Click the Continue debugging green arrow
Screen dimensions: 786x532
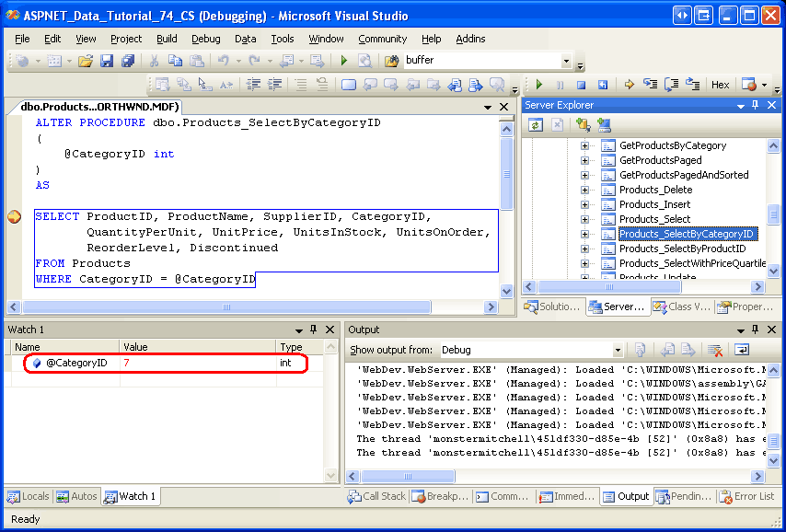point(540,85)
